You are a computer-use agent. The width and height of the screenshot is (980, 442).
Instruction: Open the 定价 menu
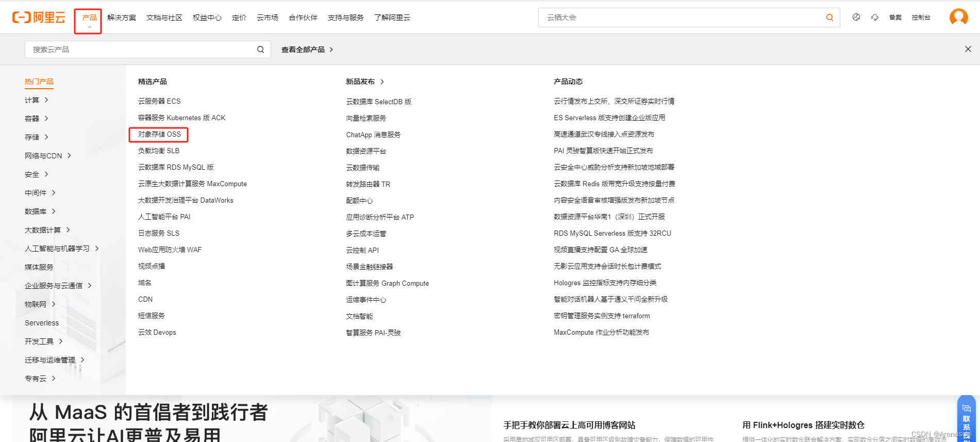[239, 18]
